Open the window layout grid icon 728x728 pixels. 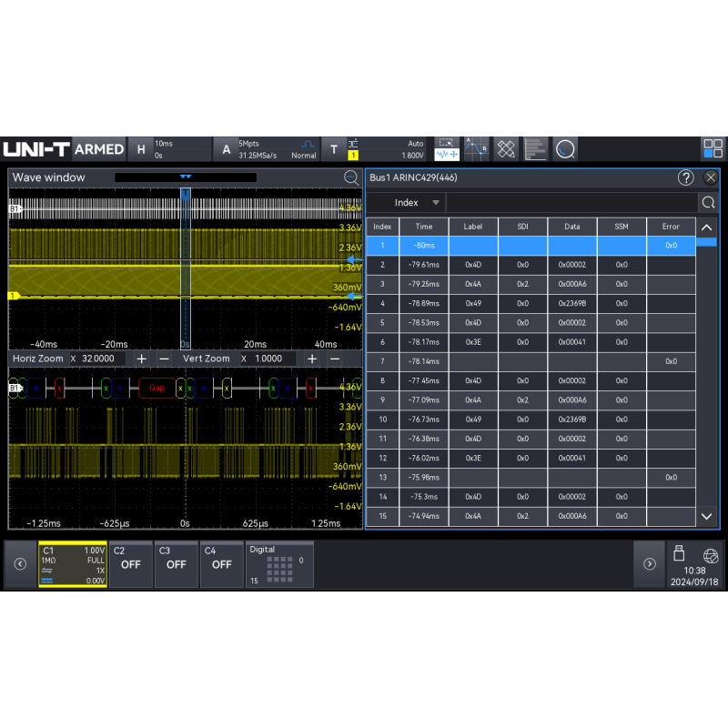(713, 149)
